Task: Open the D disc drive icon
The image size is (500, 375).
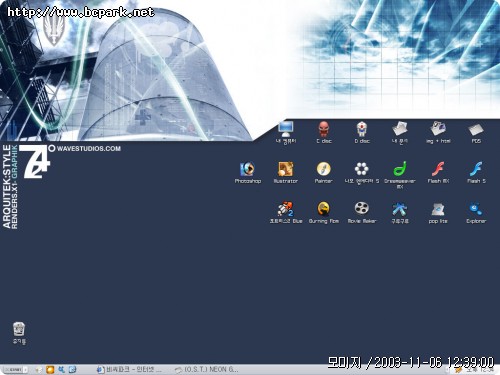Action: pyautogui.click(x=362, y=132)
